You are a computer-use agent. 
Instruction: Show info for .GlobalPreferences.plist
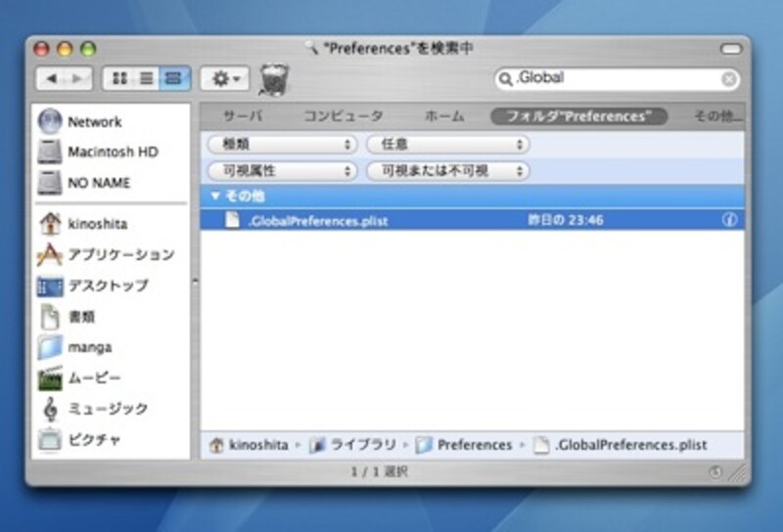[729, 220]
